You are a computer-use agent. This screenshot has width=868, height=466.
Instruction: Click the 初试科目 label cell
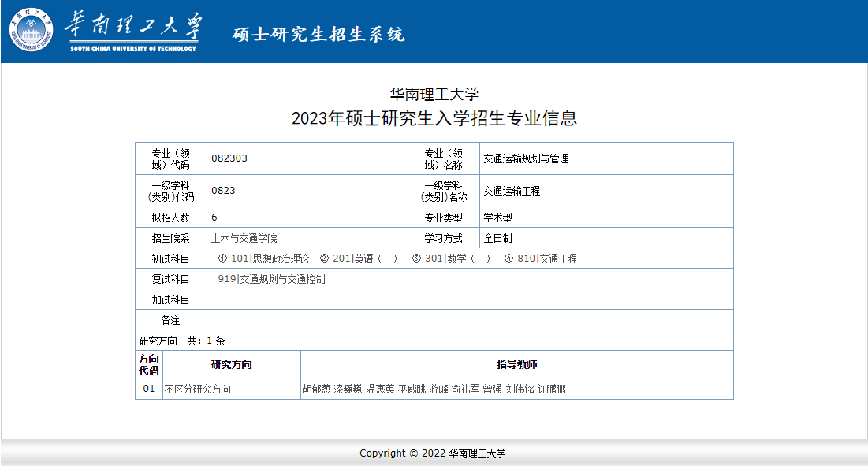[171, 259]
